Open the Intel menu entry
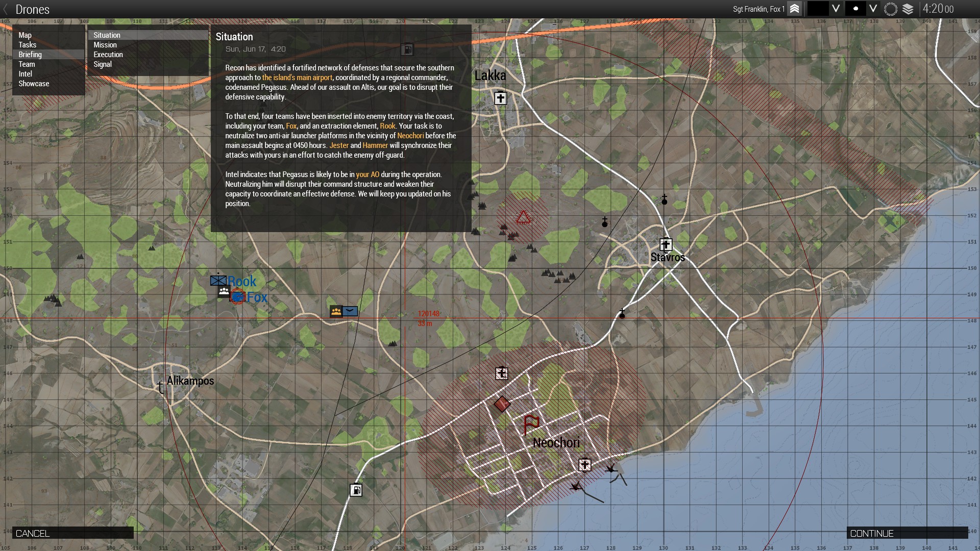The image size is (980, 551). pyautogui.click(x=26, y=74)
